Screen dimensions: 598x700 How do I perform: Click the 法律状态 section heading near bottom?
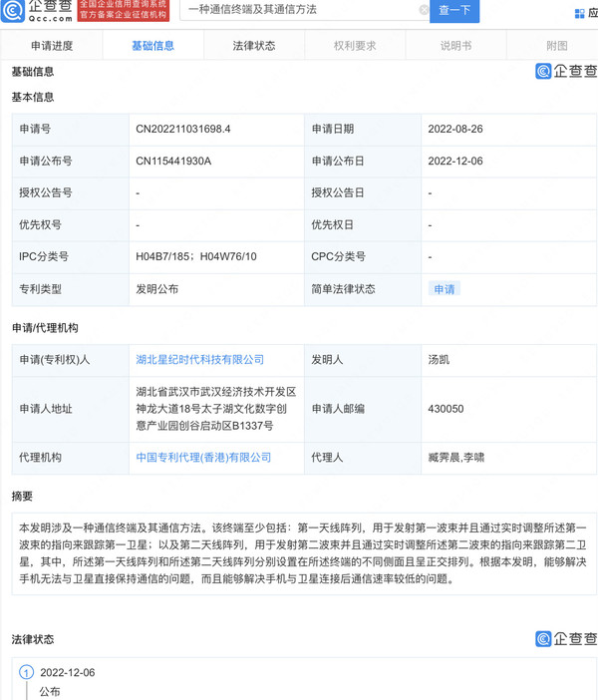(x=33, y=640)
